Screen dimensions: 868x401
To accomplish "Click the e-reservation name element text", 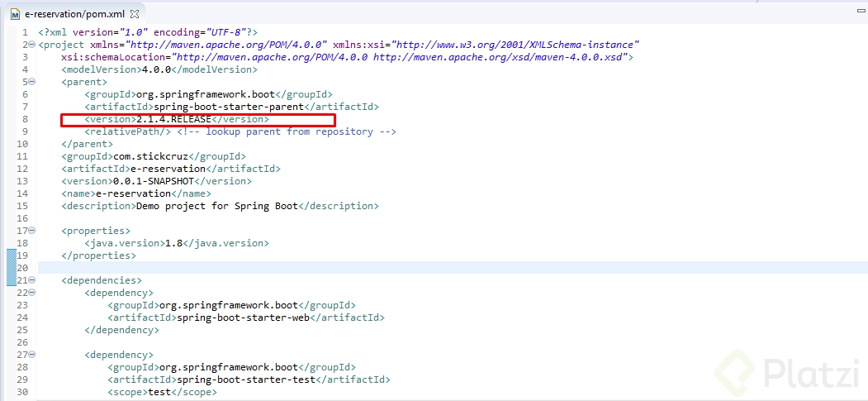I will [x=134, y=193].
